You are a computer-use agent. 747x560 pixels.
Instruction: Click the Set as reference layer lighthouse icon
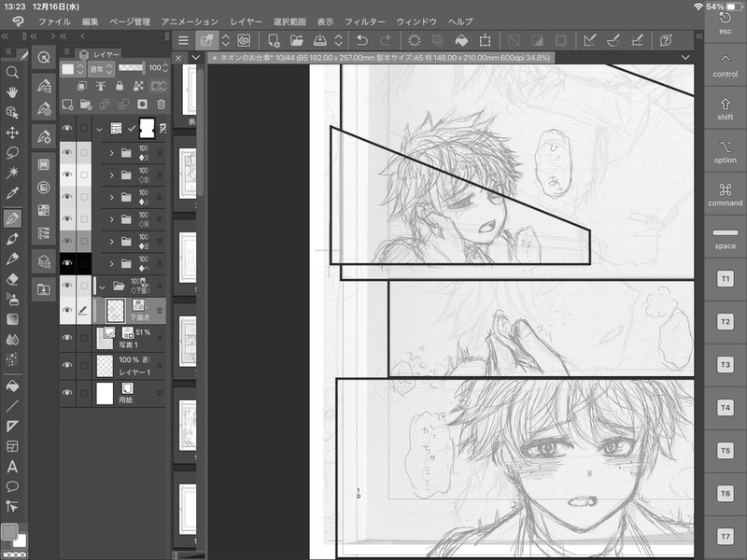(101, 86)
